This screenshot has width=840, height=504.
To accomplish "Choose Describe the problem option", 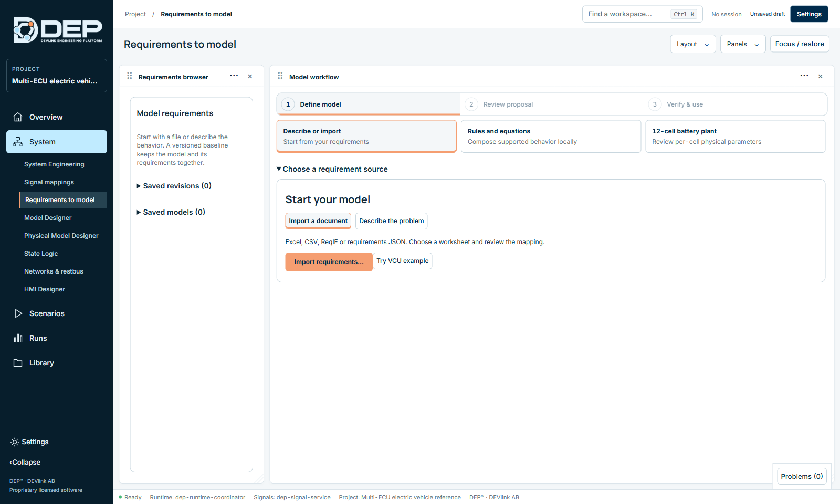I will 392,221.
